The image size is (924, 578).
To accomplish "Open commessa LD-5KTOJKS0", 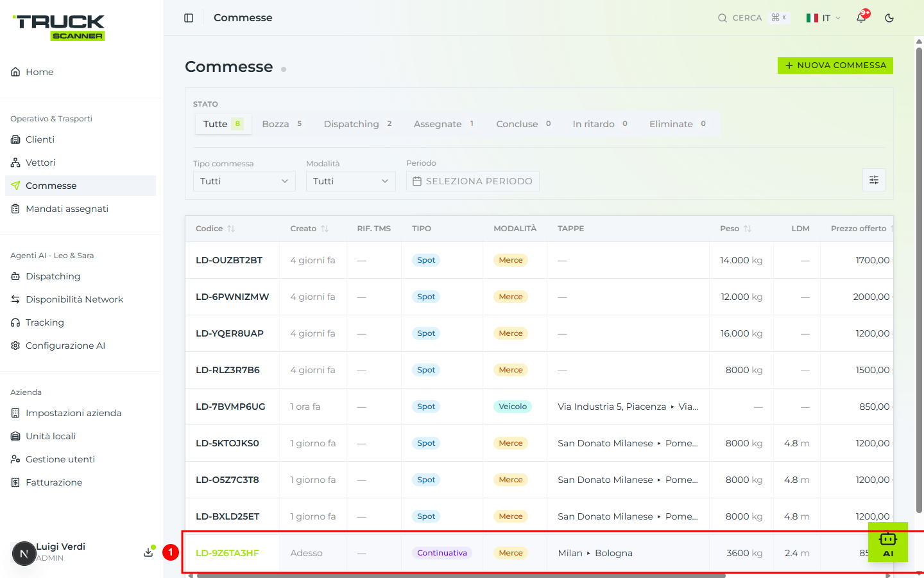I will click(227, 443).
